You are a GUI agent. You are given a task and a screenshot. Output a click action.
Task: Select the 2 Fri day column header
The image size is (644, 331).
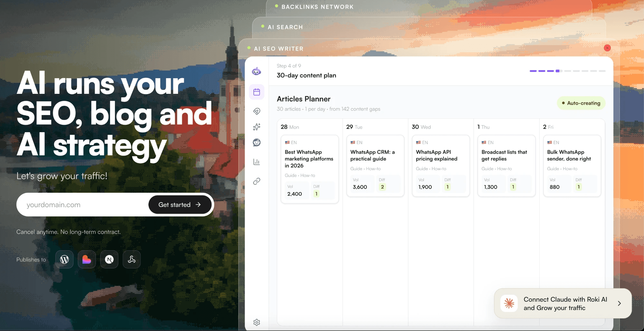coord(548,127)
